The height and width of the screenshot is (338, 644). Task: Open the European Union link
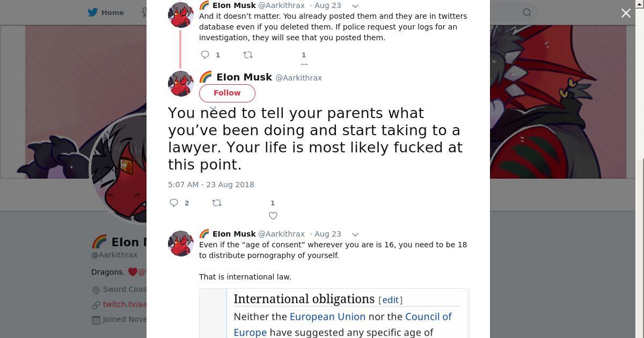click(327, 317)
